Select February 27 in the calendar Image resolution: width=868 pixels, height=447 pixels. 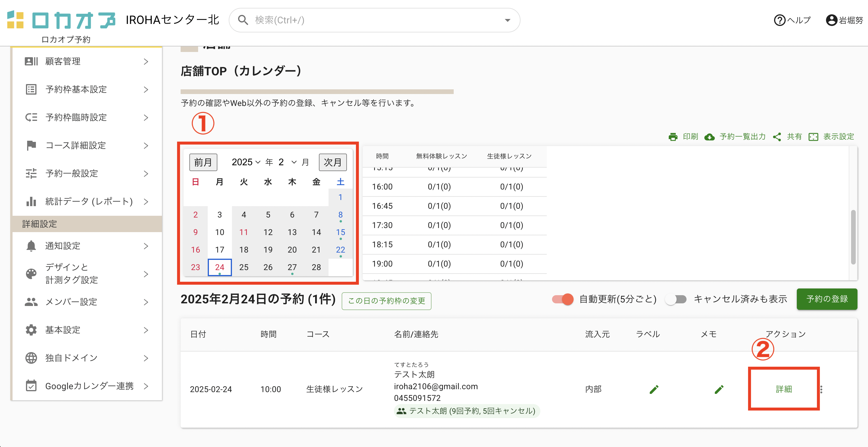[x=292, y=267]
